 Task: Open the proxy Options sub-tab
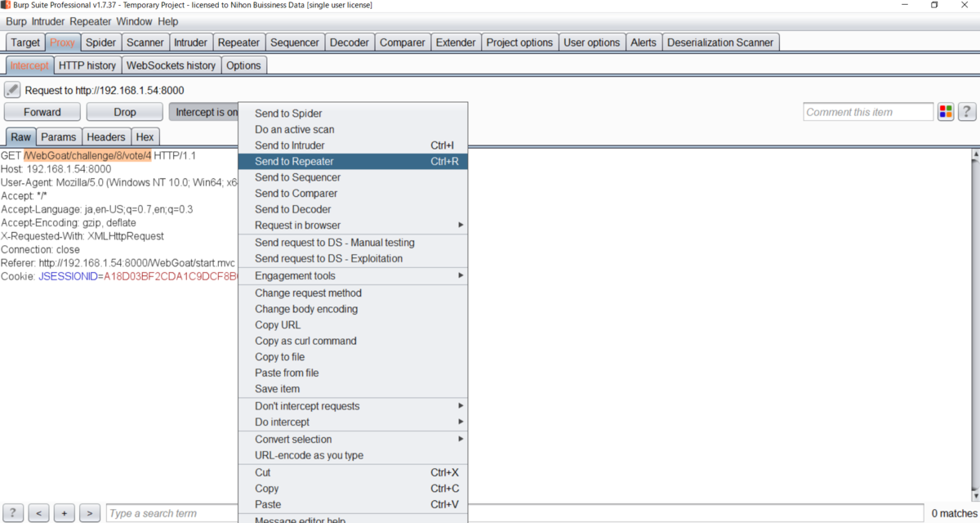[244, 65]
